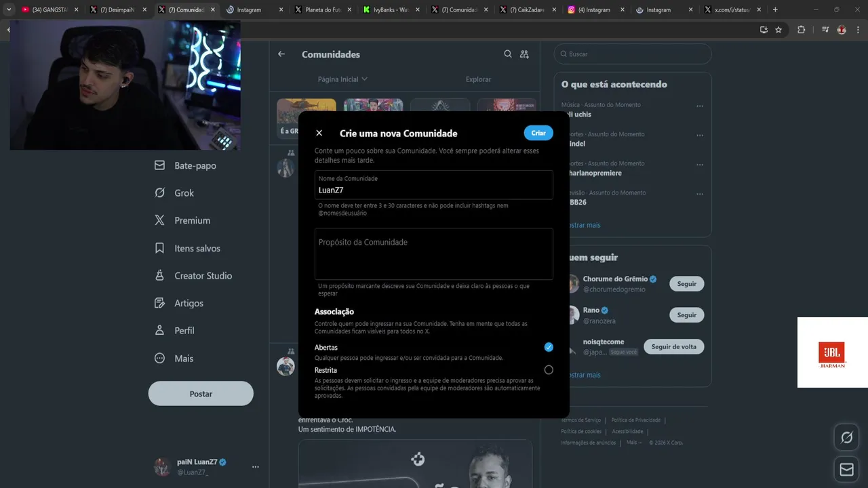Viewport: 868px width, 488px height.
Task: Open Itens salvos in the sidebar
Action: (x=187, y=248)
